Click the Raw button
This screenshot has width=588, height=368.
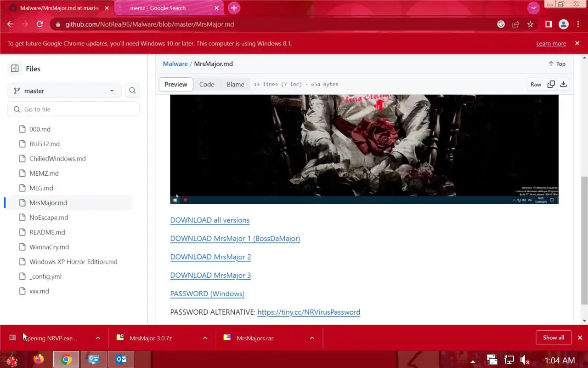(536, 84)
